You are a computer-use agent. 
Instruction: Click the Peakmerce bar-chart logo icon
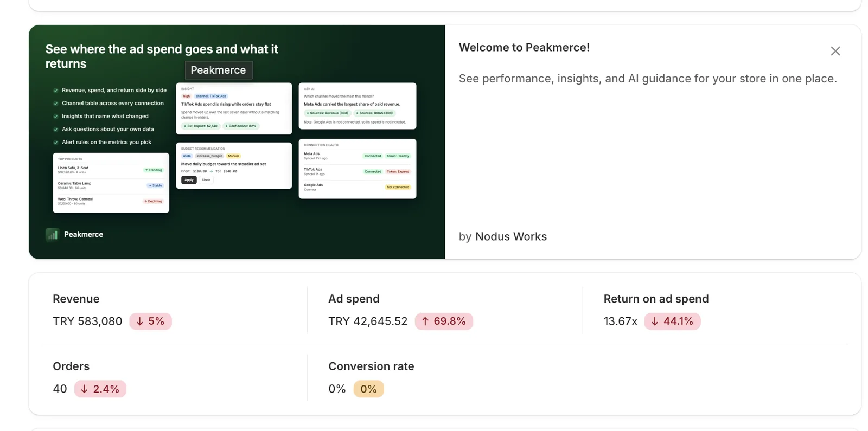click(x=52, y=234)
